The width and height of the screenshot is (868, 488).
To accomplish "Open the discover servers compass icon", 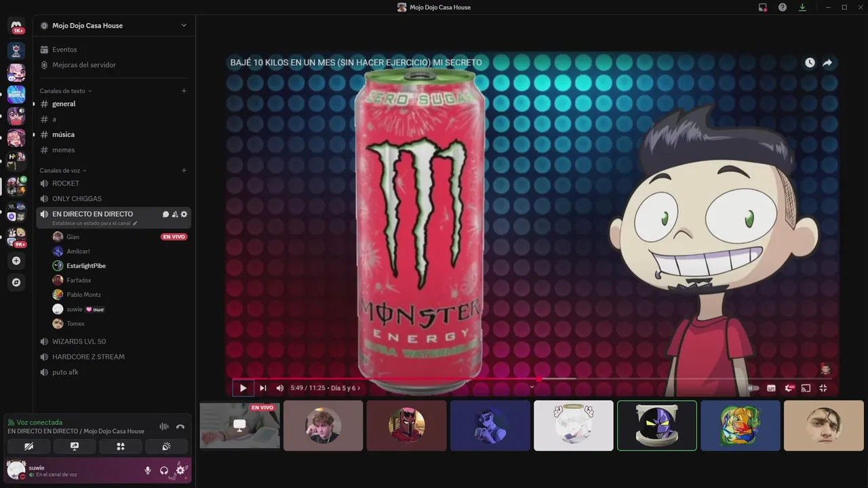I will pos(16,282).
